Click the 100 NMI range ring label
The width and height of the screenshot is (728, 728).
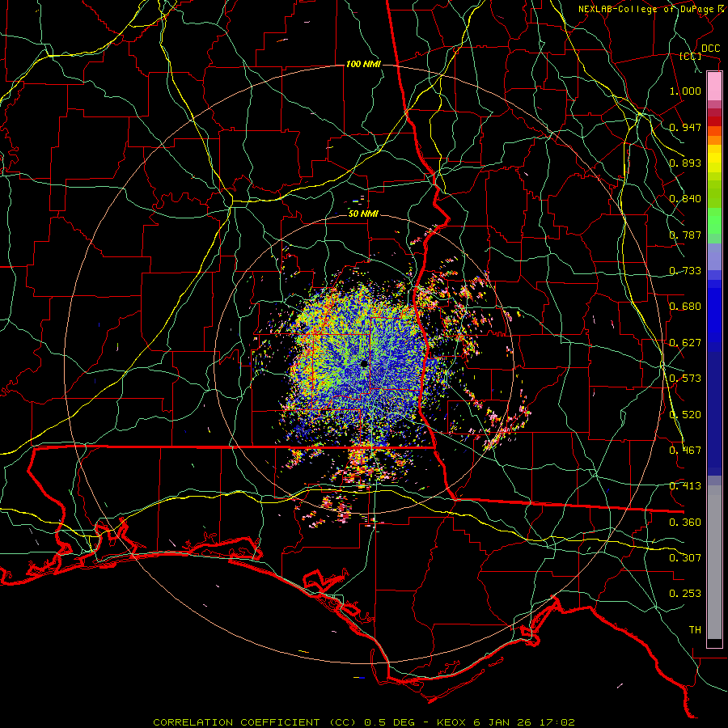click(363, 64)
